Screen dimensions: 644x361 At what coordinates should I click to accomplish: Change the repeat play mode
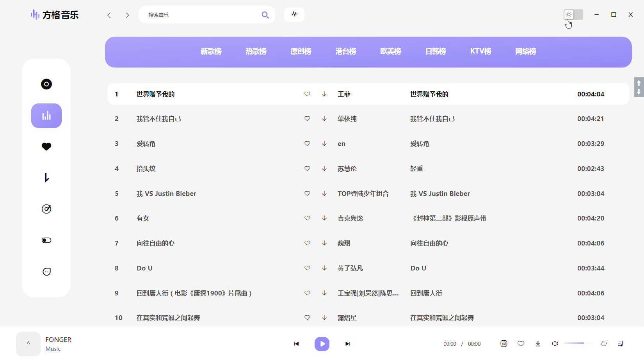[x=604, y=344]
